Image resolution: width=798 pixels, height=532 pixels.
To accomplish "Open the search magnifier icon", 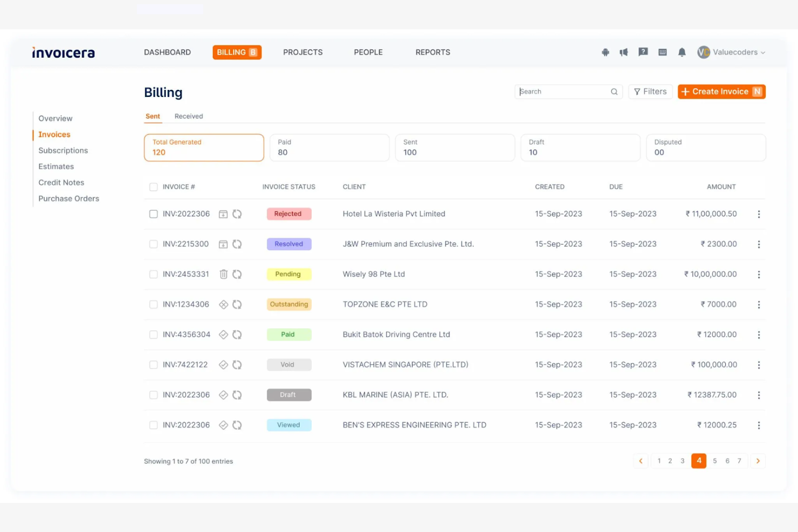I will click(x=614, y=92).
